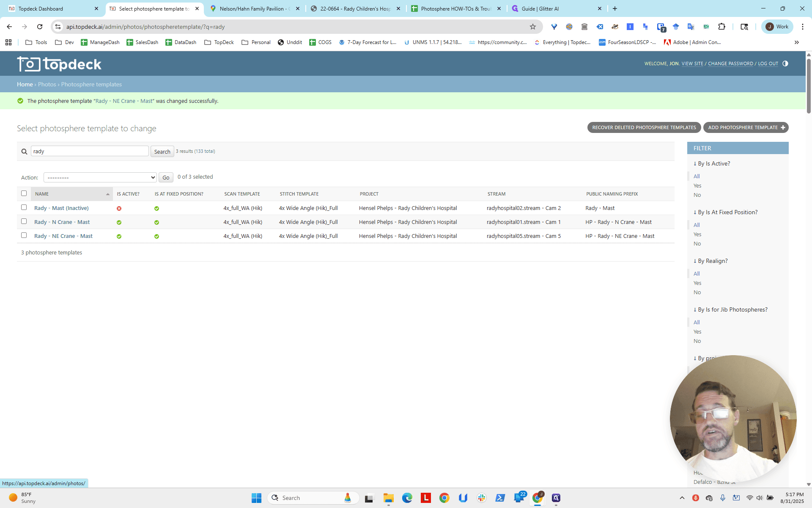Screen dimensions: 812x508
Task: Tick the select-all checkbox in table header
Action: 24,193
